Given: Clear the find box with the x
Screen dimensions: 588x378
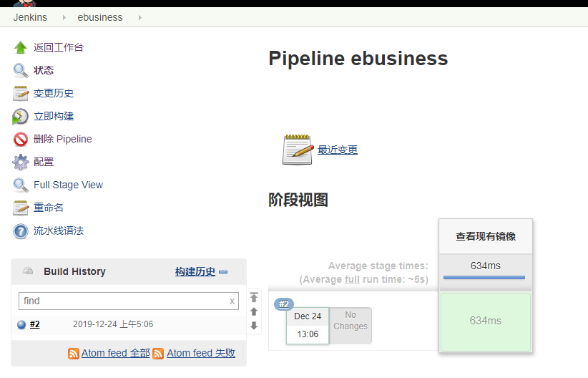Looking at the screenshot, I should (x=232, y=301).
